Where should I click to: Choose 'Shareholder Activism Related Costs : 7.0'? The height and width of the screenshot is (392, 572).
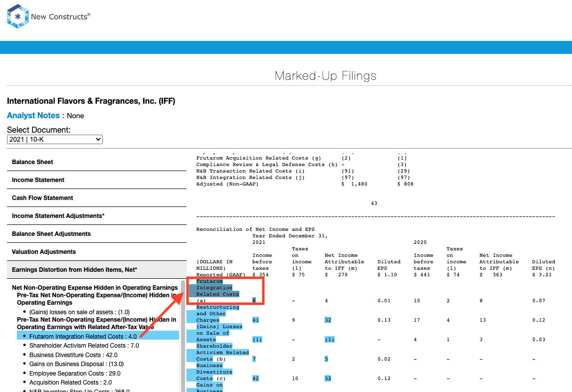click(x=84, y=346)
